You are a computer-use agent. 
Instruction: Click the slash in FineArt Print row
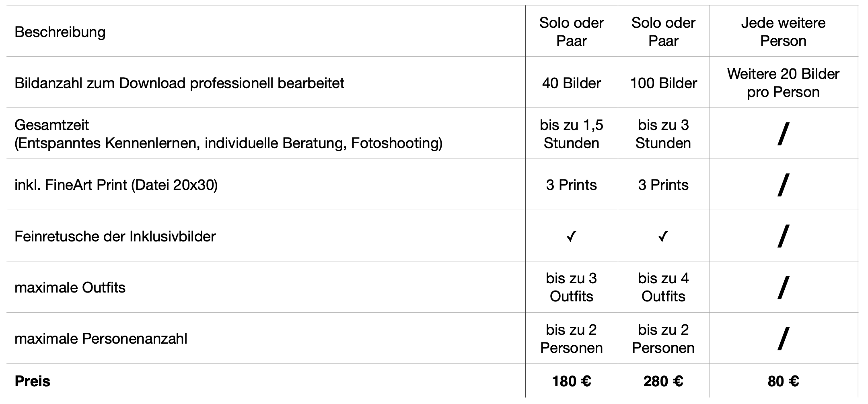pyautogui.click(x=783, y=185)
